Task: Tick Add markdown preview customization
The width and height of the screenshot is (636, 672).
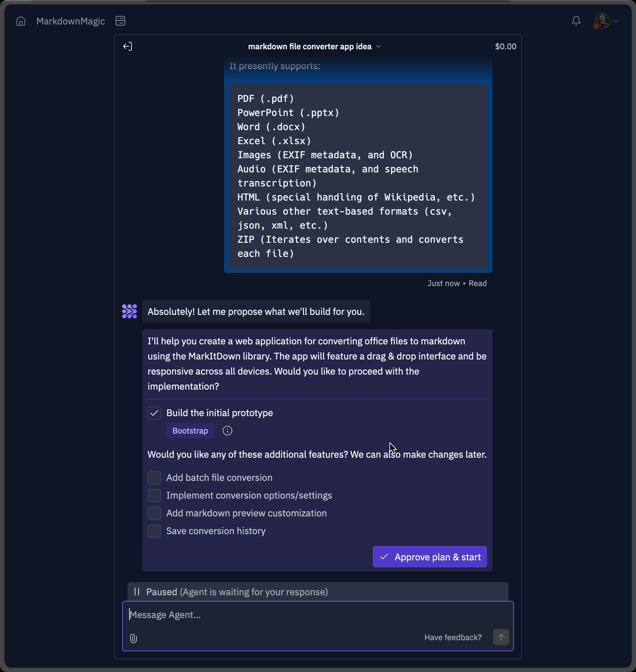Action: pos(154,513)
